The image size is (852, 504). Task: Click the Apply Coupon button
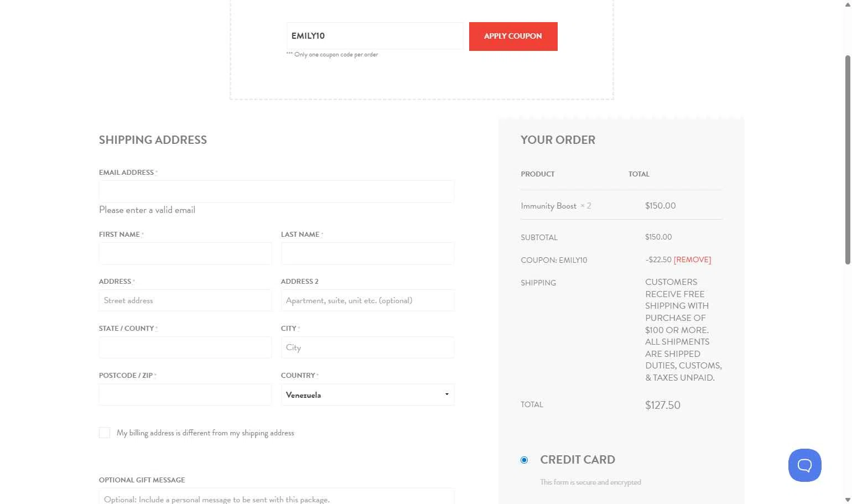[513, 37]
